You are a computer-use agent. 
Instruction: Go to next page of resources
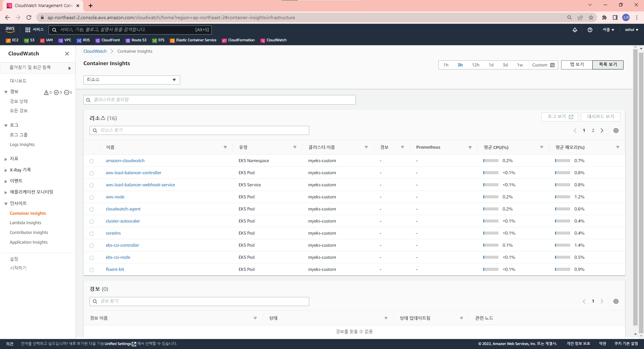[x=602, y=131]
